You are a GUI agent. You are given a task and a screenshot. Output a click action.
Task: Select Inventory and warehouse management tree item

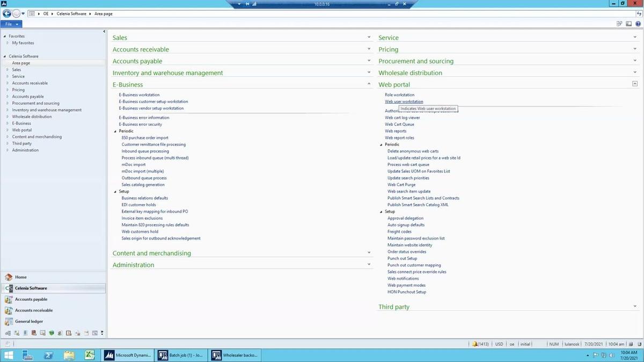pos(47,110)
